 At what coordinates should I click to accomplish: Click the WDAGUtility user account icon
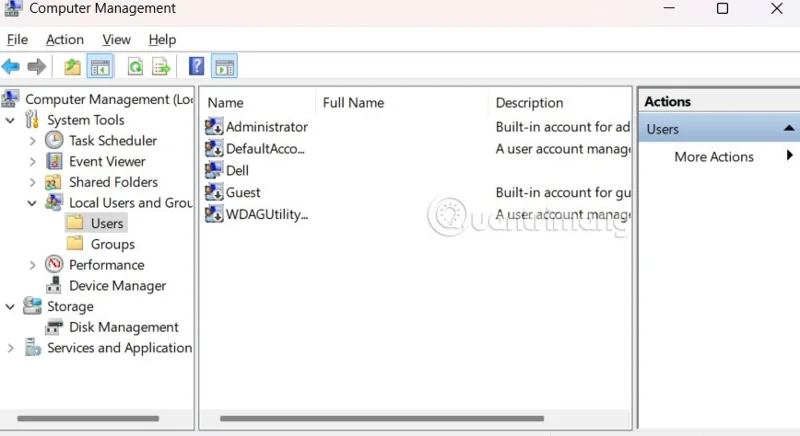pyautogui.click(x=214, y=214)
